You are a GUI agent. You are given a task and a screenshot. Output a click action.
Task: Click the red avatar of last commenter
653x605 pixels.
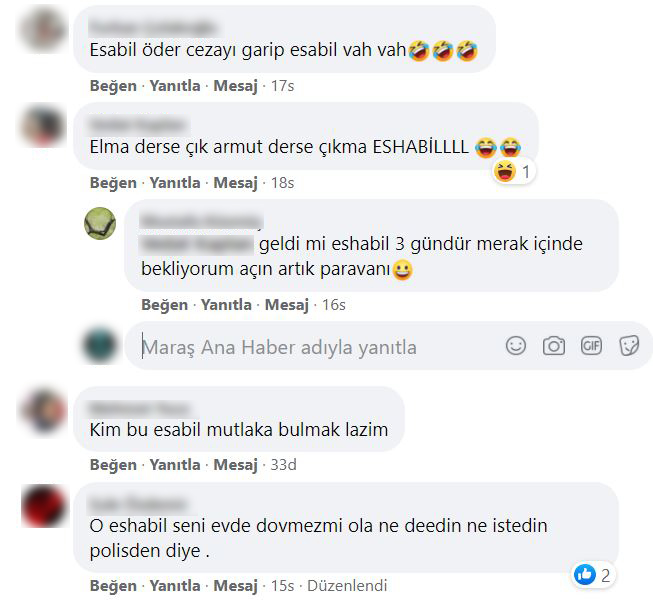pyautogui.click(x=44, y=506)
